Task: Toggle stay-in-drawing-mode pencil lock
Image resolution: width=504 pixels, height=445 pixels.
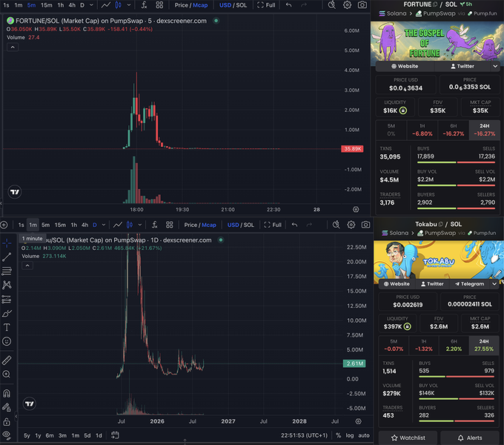Action: (x=7, y=407)
